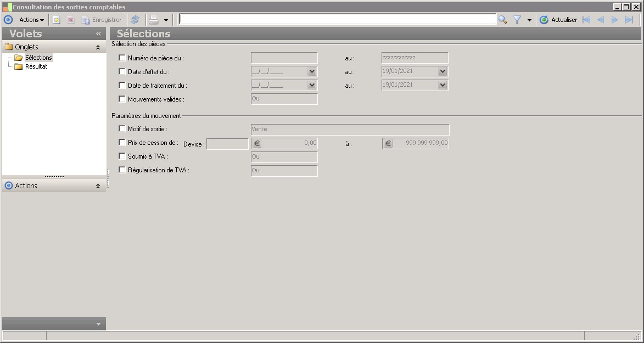The width and height of the screenshot is (644, 343).
Task: Collapse the Actions panel section
Action: (98, 186)
